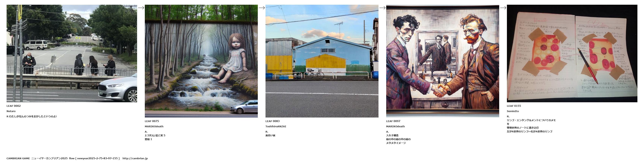Click the flow newyear2025-2-75-83-97-155 text
Screen dimensions: 644x163
95,158
